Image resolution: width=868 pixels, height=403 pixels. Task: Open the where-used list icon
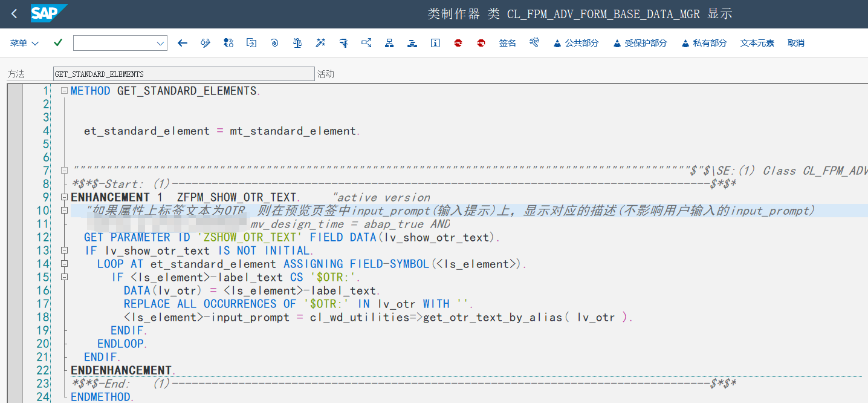pyautogui.click(x=366, y=43)
